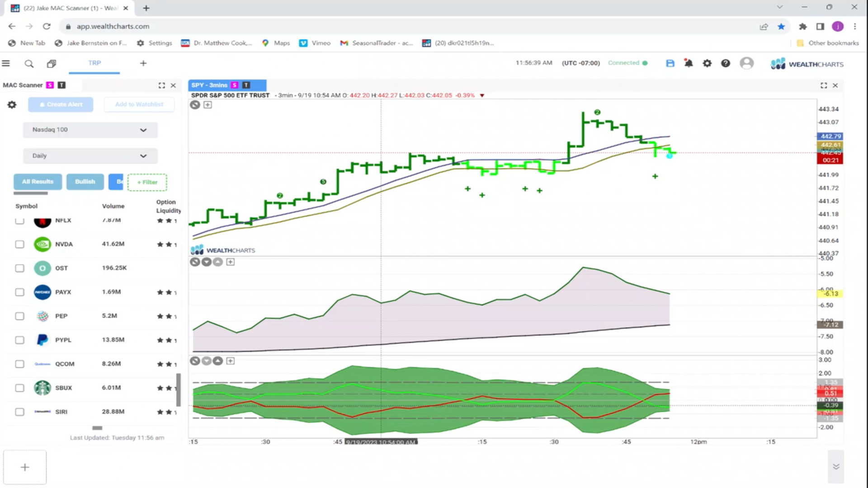Image resolution: width=868 pixels, height=488 pixels.
Task: Sort scanner by Volume column
Action: coord(113,206)
